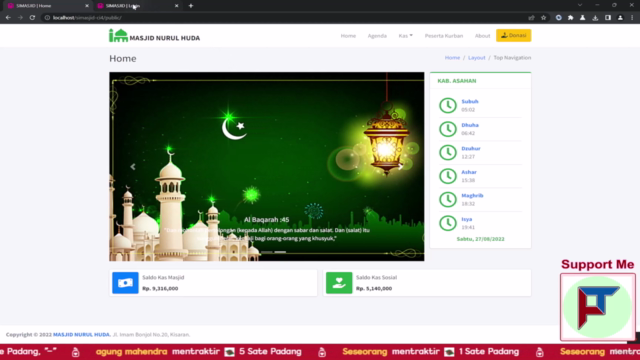Open the Home nav menu item
Viewport: 640px width, 360px height.
click(348, 36)
